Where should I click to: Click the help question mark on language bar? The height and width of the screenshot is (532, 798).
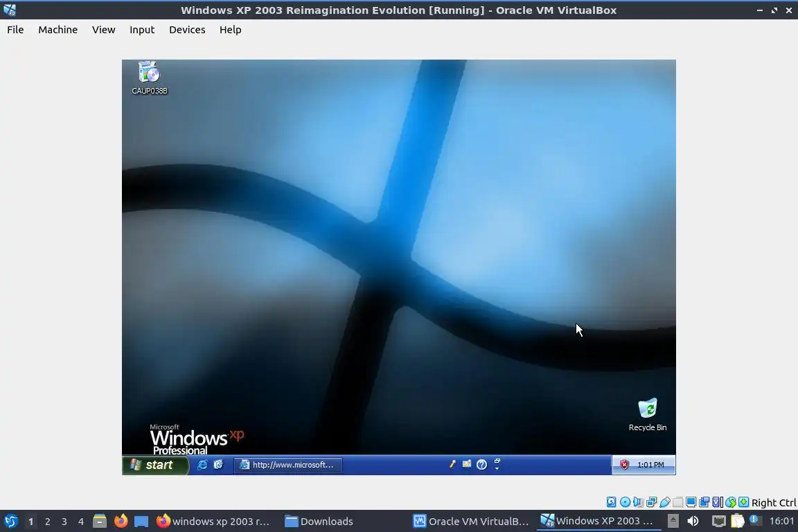[x=481, y=464]
